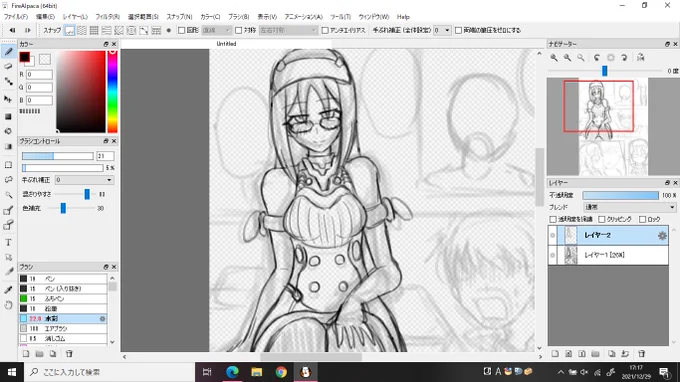Toggle the 図形 shape checkbox
The width and height of the screenshot is (680, 382).
coord(182,30)
